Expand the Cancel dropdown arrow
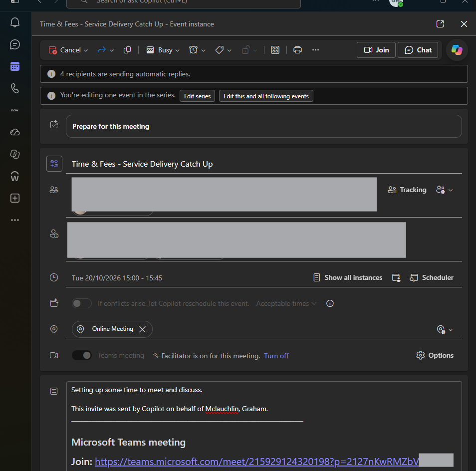 [86, 50]
